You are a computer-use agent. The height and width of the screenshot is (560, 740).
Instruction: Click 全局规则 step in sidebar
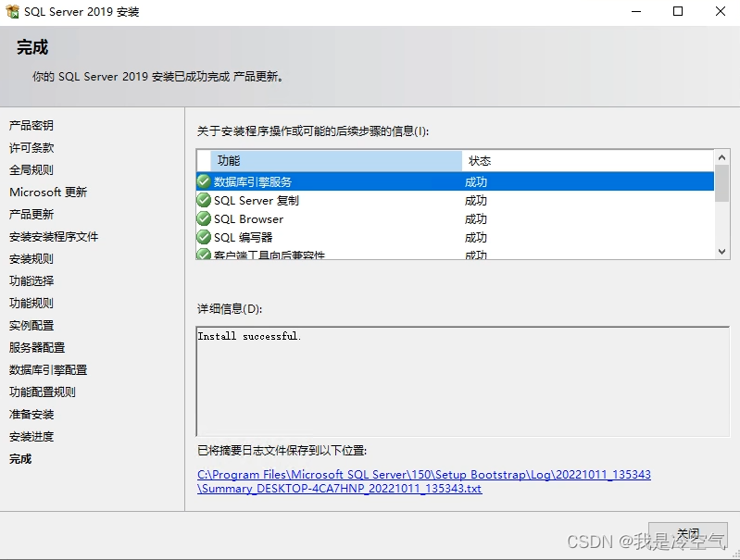tap(31, 169)
